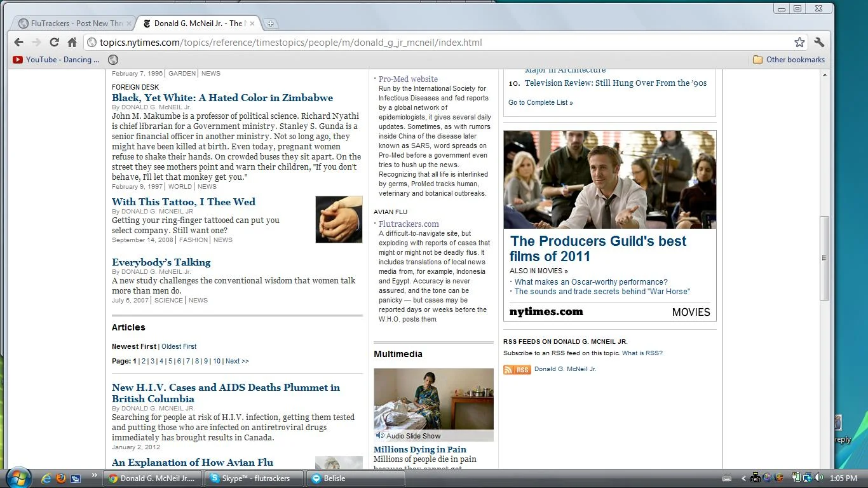Visit the Pro-Med website link
The height and width of the screenshot is (488, 868).
click(x=408, y=79)
